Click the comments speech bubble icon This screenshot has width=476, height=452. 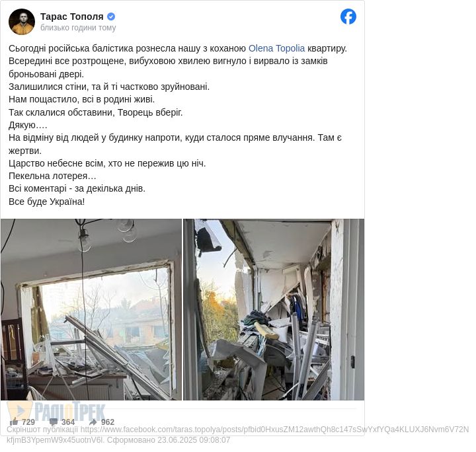pos(54,422)
